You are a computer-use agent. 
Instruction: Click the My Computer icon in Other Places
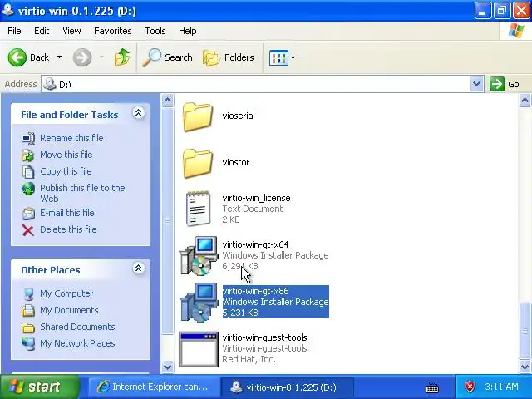28,294
